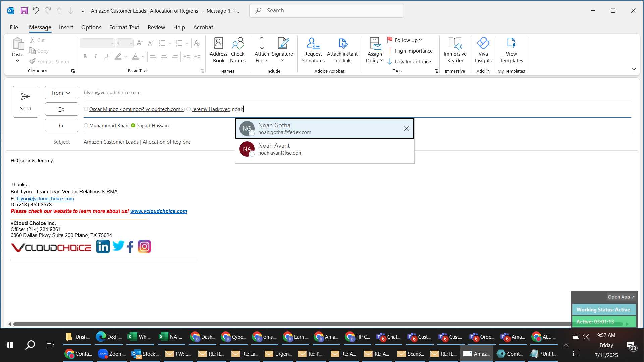This screenshot has width=644, height=362.
Task: Switch to the Acrobat tab
Action: 203,27
